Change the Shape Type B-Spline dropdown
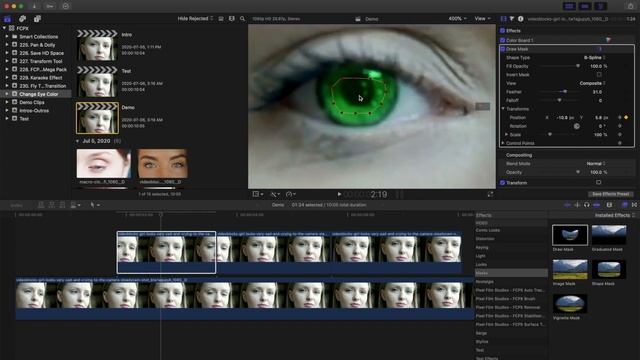The image size is (640, 360). (x=595, y=58)
